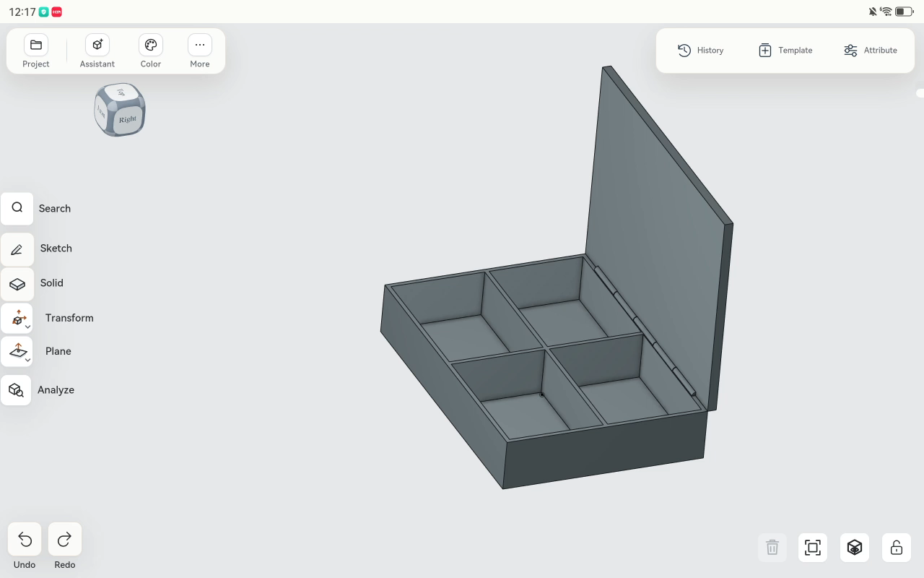Expand the Plane dropdown chevron
Screen dimensions: 924x578
click(x=27, y=360)
